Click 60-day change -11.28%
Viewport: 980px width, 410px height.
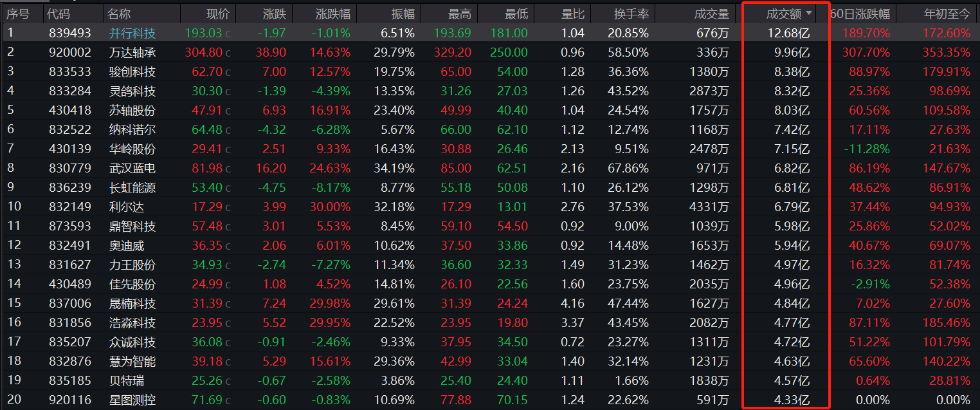coord(866,149)
